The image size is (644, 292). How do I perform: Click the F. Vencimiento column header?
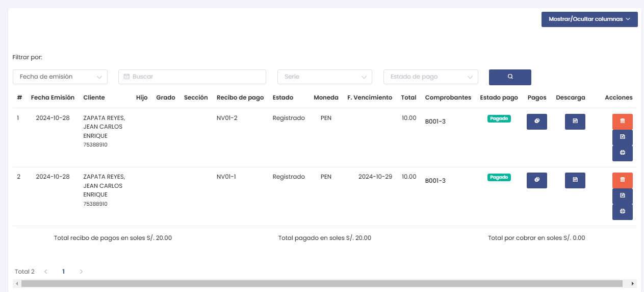coord(370,98)
